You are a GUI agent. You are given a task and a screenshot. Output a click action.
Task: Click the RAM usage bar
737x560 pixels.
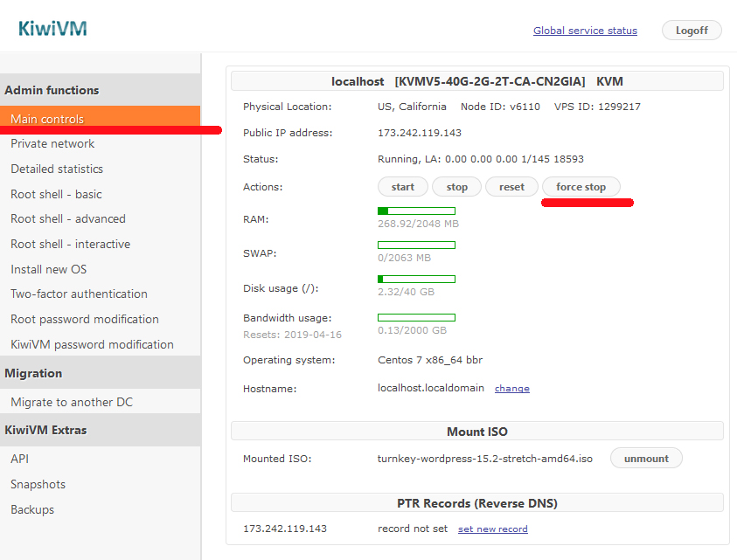click(416, 211)
